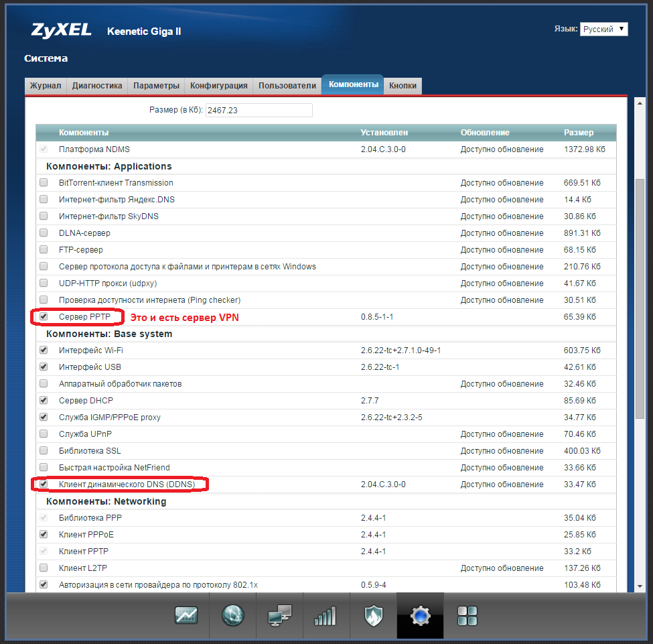Screen dimensions: 653x644
Task: Enable the BitTorrent-клиент Transmission checkbox
Action: click(44, 182)
